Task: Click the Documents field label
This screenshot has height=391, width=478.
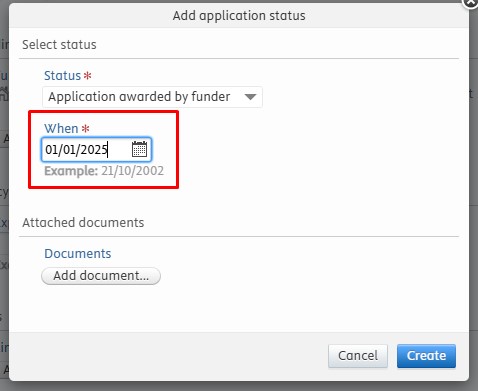Action: 78,254
